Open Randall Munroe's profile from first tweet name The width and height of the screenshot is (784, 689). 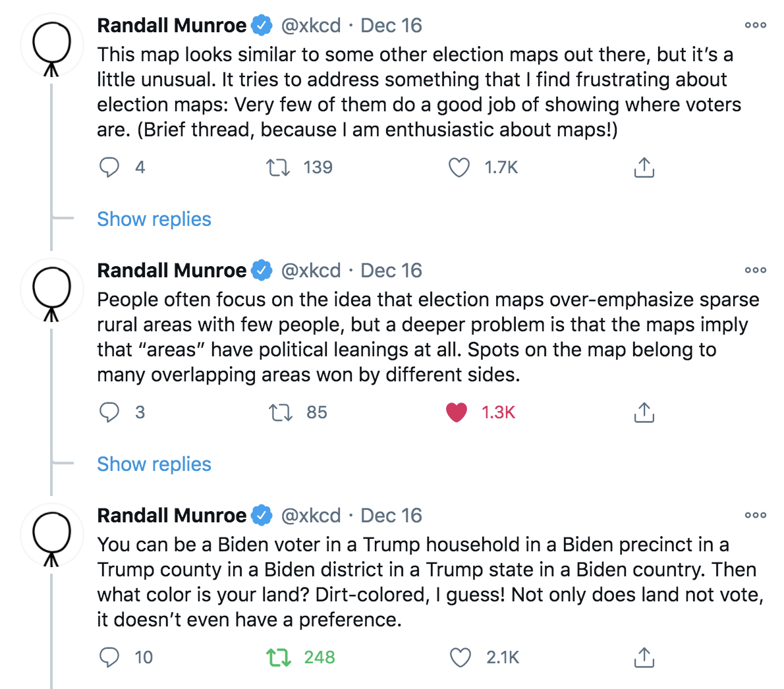171,26
